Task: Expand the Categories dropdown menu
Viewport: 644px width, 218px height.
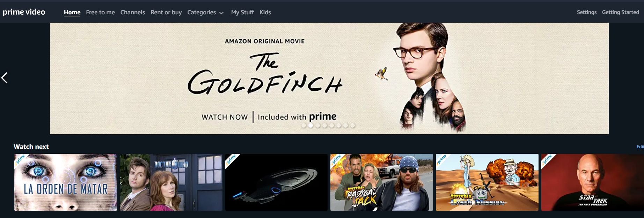Action: pyautogui.click(x=205, y=12)
